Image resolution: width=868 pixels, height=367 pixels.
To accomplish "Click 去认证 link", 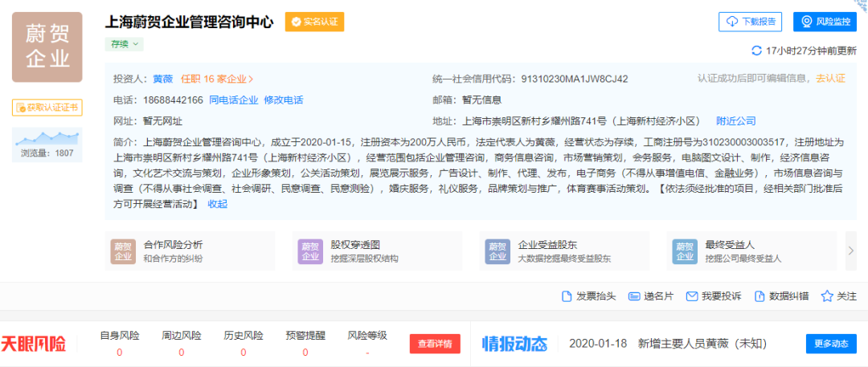I will 830,78.
